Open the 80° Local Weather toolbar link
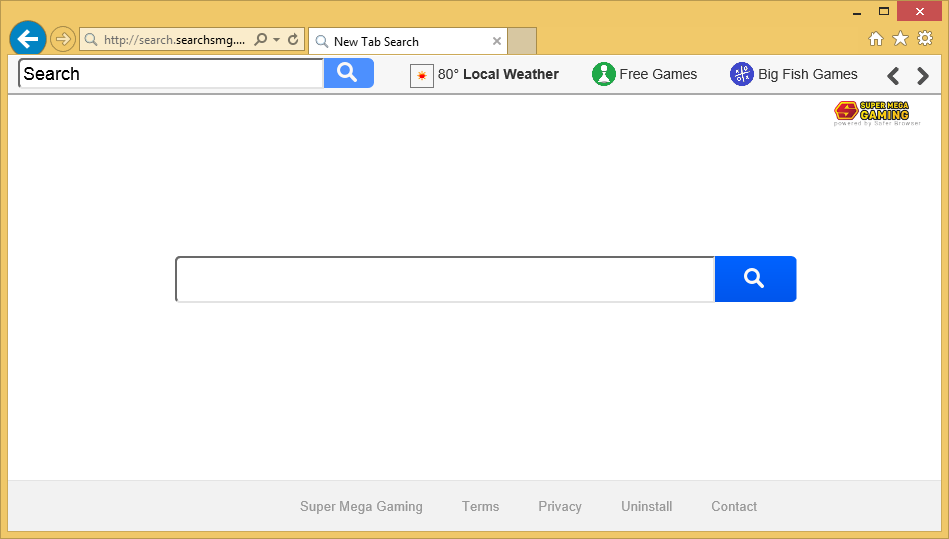Image resolution: width=949 pixels, height=539 pixels. click(485, 74)
